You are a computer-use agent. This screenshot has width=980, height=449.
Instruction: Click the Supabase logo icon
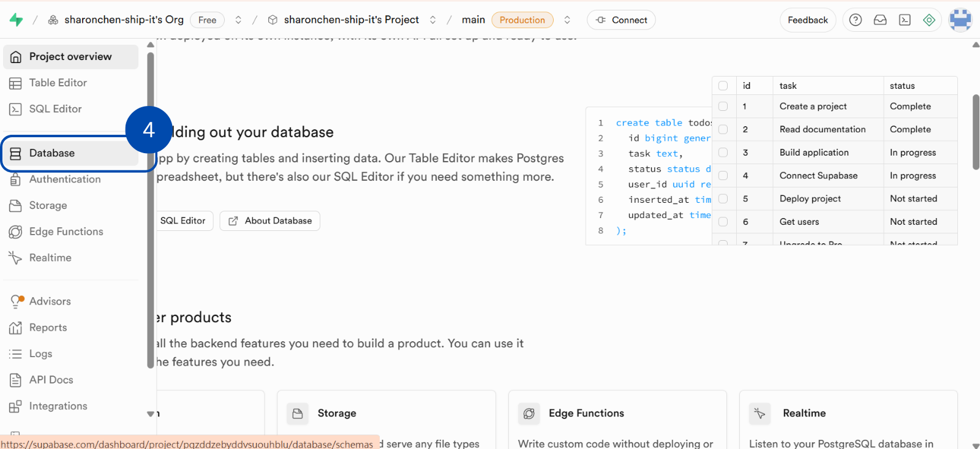17,20
